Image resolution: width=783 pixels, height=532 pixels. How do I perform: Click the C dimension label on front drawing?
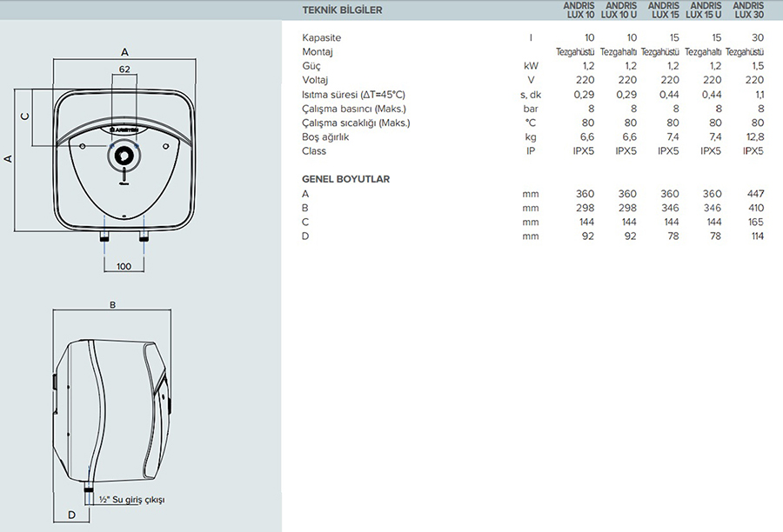tap(24, 116)
